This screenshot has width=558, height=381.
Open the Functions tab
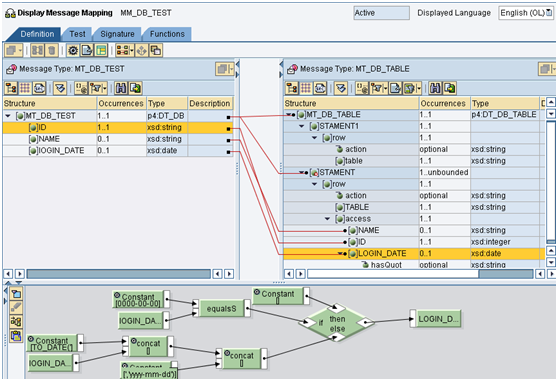pyautogui.click(x=167, y=34)
